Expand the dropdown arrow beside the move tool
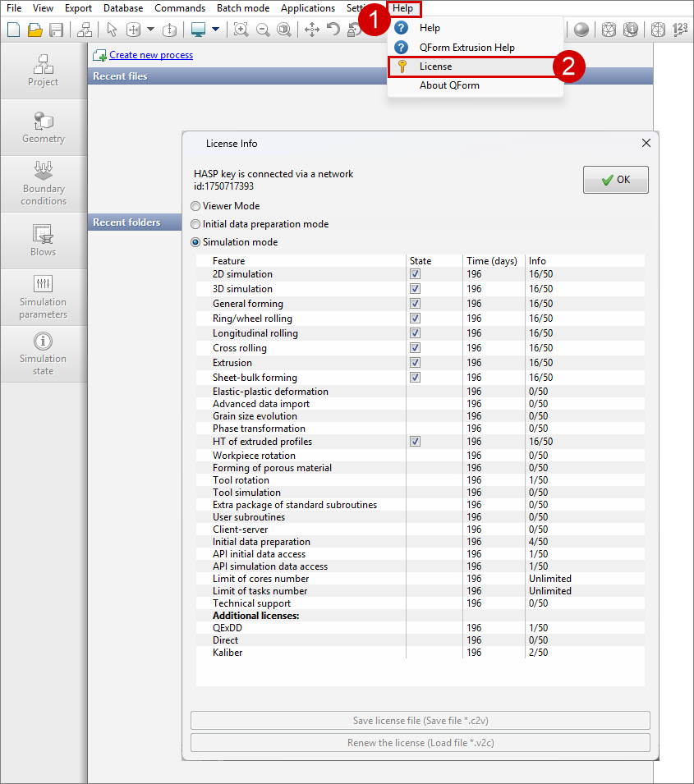Viewport: 694px width, 784px height. coord(150,30)
